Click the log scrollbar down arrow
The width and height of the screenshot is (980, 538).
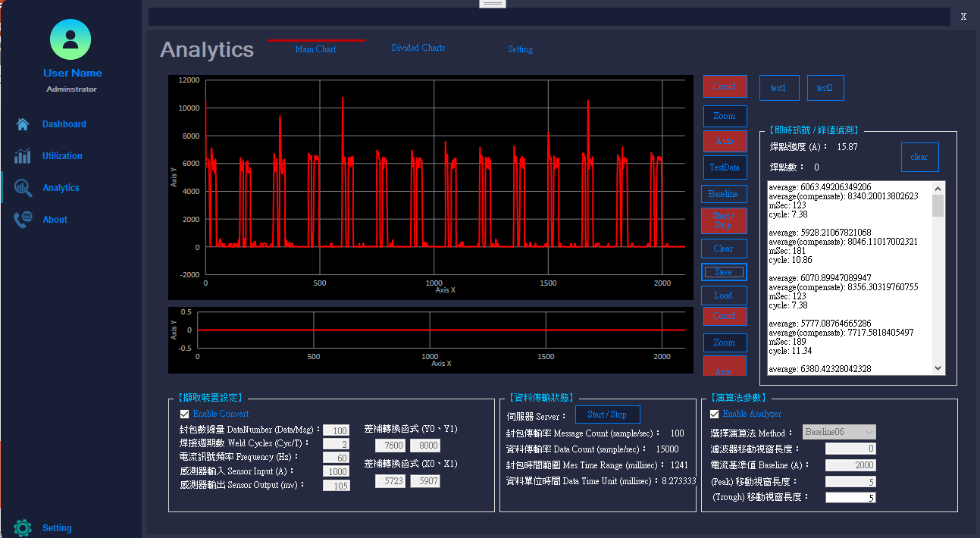pyautogui.click(x=938, y=368)
